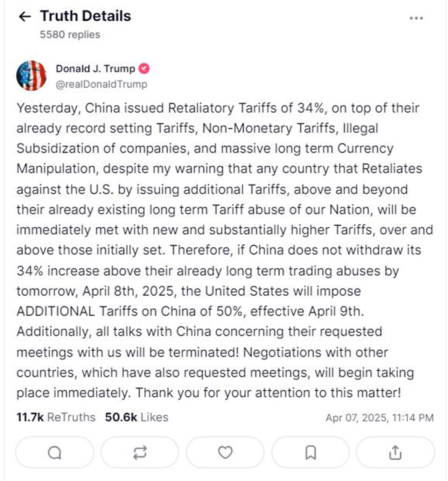View the 11.7k ReTruths list
This screenshot has width=448, height=481.
tap(56, 417)
